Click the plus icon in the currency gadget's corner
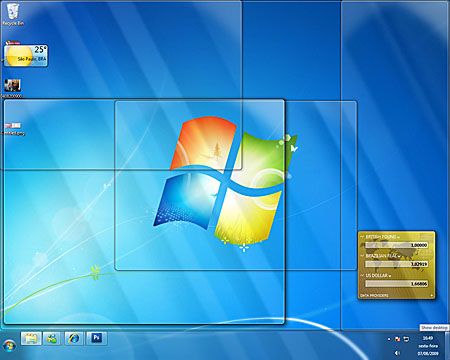 tap(431, 295)
